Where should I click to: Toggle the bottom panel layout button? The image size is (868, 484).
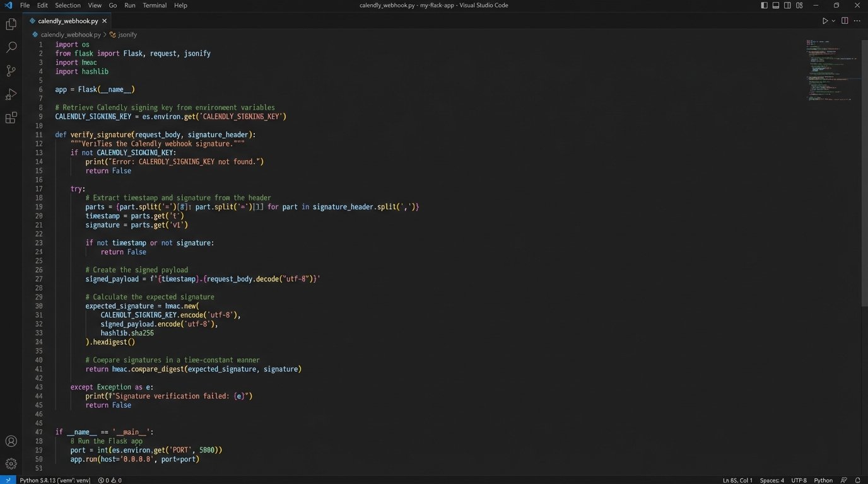775,5
